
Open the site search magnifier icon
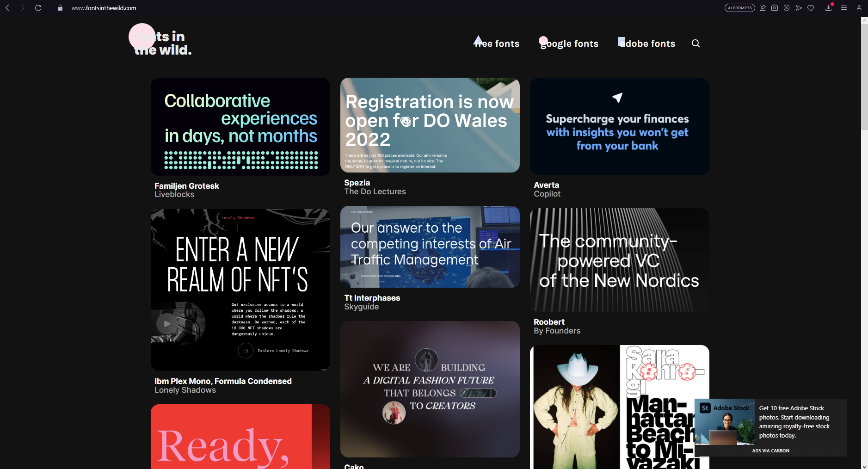point(696,43)
